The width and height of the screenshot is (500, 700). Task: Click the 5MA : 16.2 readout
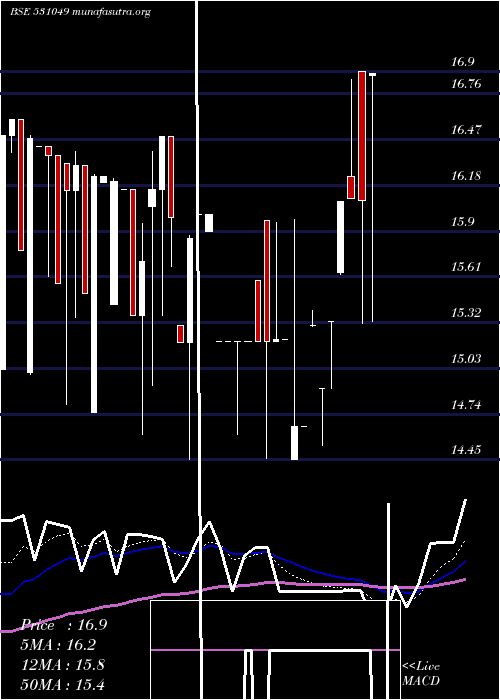point(58,645)
